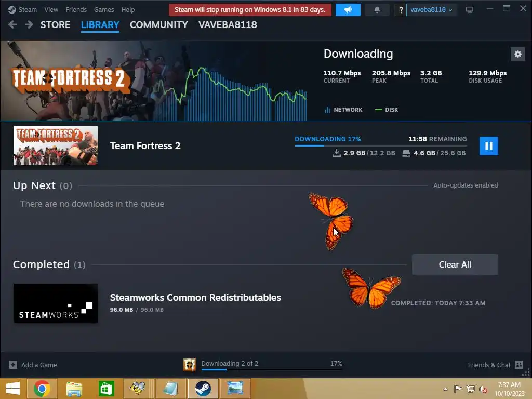This screenshot has height=399, width=532.
Task: Open Friends & Chat
Action: [x=489, y=365]
